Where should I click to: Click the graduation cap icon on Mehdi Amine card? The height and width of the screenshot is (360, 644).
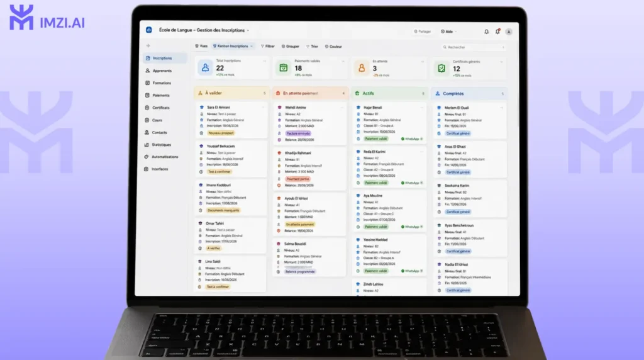click(x=280, y=107)
